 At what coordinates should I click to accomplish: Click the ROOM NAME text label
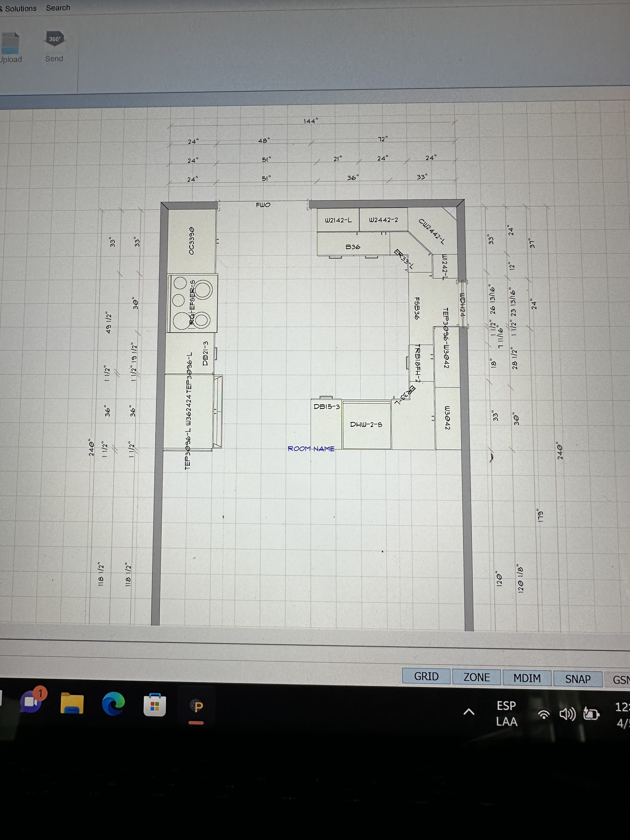coord(311,449)
